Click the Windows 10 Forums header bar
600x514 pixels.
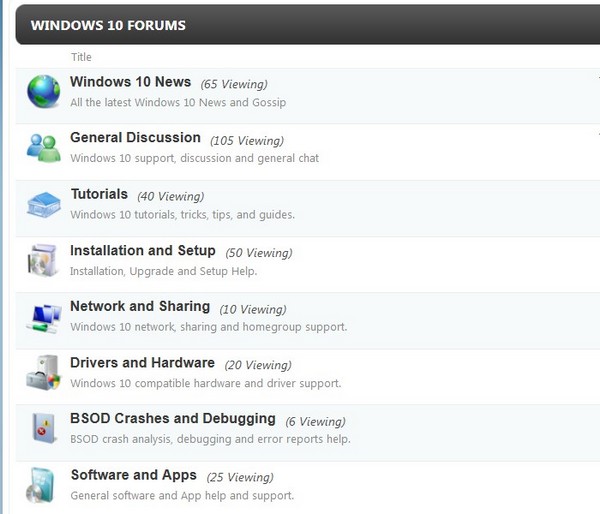(300, 25)
